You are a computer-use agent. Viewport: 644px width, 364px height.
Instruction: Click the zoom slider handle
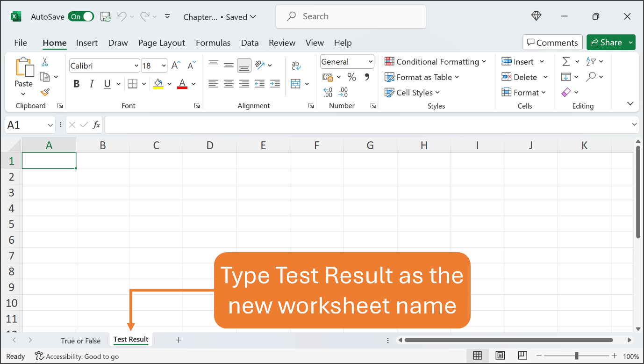(x=577, y=356)
